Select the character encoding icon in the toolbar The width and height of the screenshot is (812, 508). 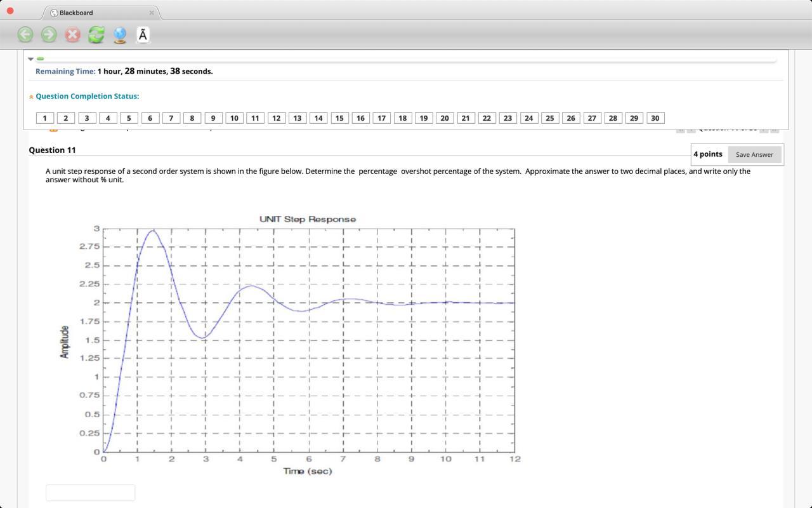(x=143, y=34)
